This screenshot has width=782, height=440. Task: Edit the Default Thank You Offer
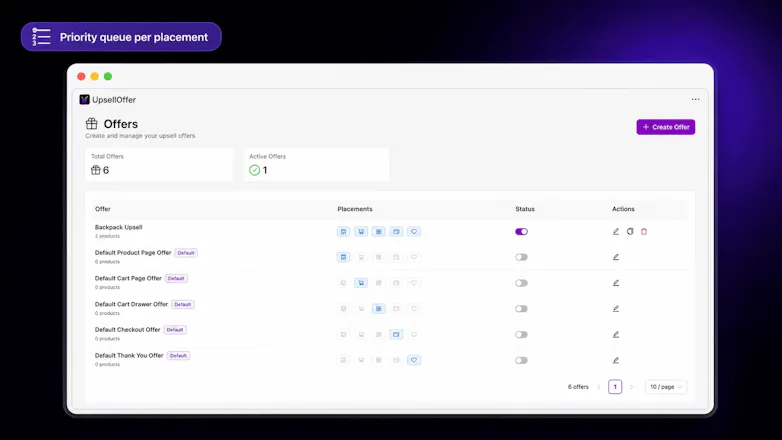pos(616,360)
